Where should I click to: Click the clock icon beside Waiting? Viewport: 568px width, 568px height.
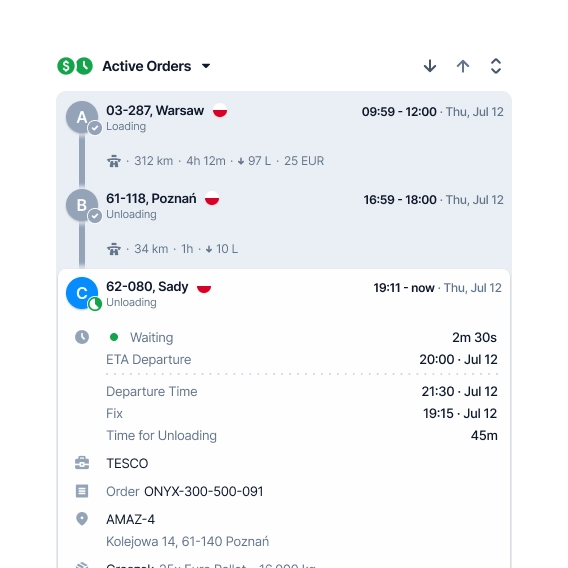click(82, 337)
